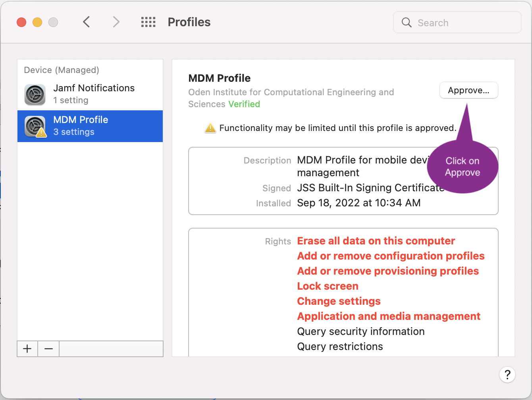
Task: Click the green Verified label
Action: 244,104
